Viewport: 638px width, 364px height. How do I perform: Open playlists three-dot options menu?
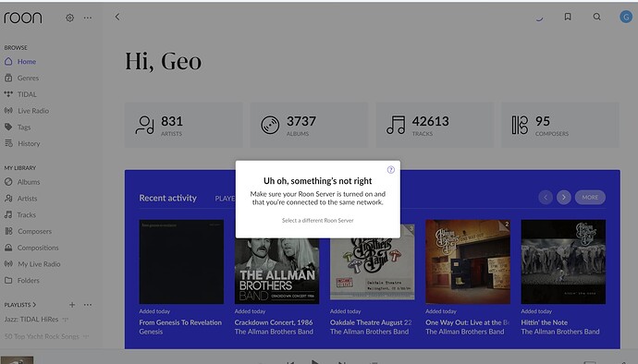click(x=88, y=305)
